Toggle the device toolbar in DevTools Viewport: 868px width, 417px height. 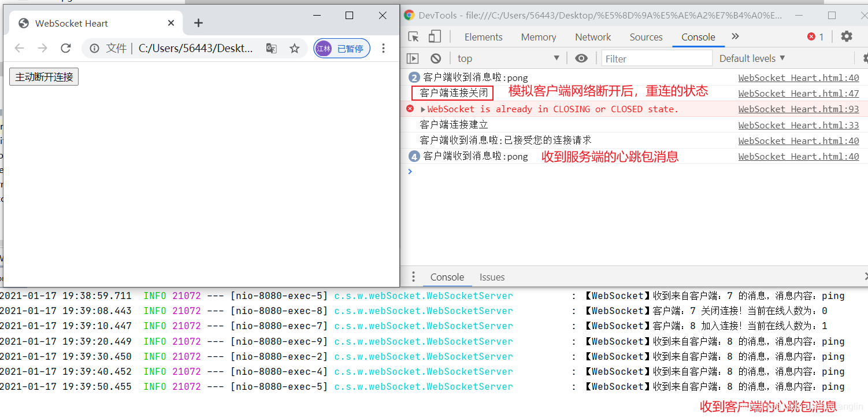click(435, 37)
